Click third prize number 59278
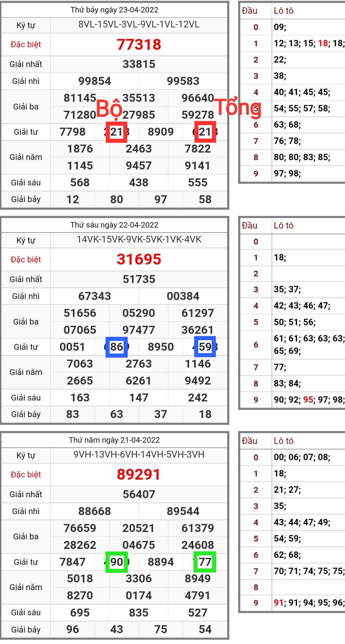345x644 pixels. point(198,115)
